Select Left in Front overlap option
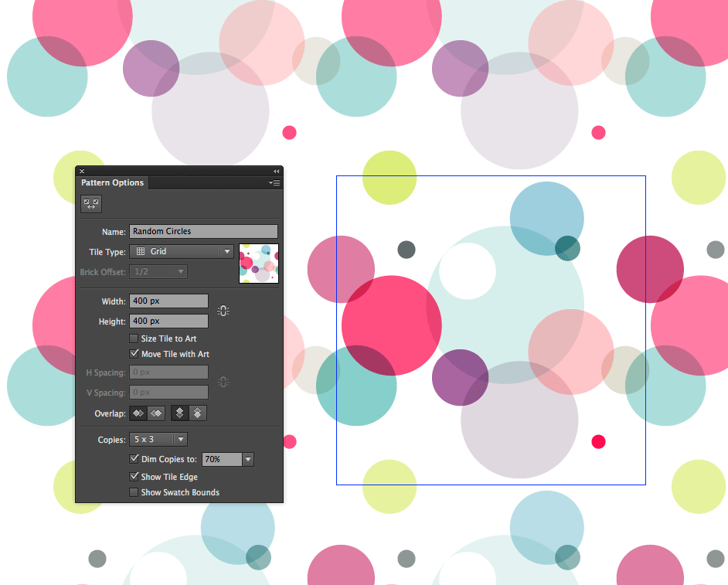The image size is (728, 585). (x=138, y=413)
